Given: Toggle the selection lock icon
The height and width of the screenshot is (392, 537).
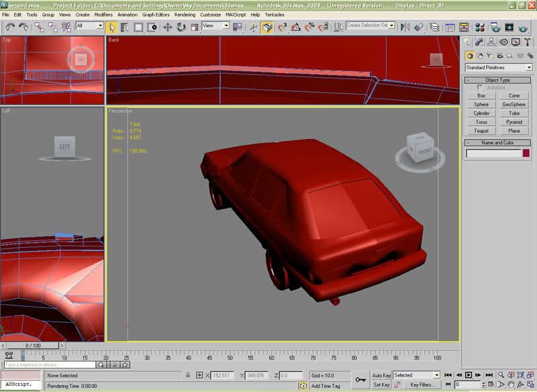Looking at the screenshot, I should 189,375.
